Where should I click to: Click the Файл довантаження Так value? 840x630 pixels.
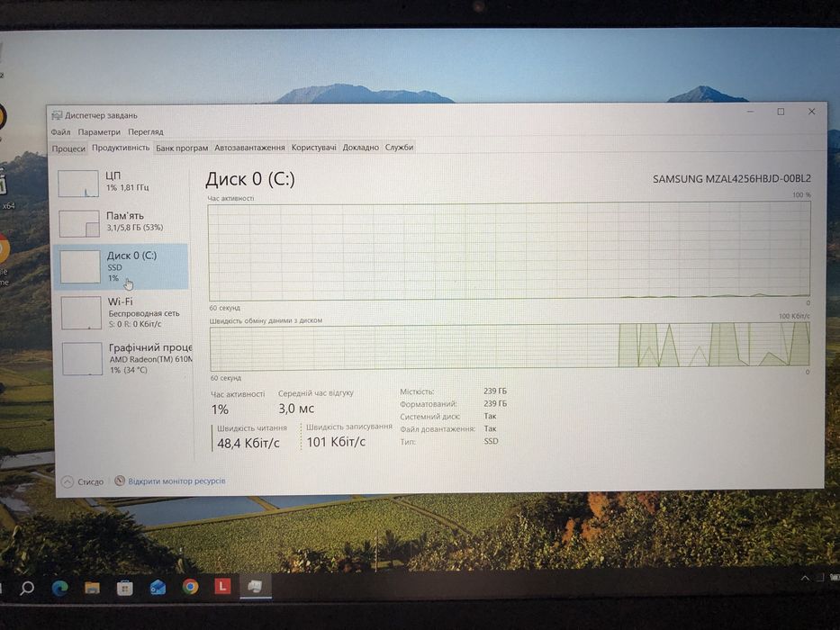(x=490, y=428)
